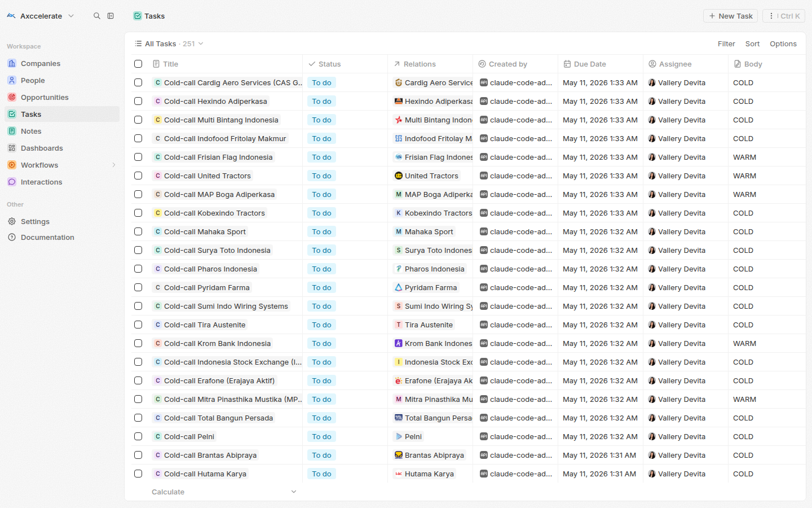The width and height of the screenshot is (812, 508).
Task: Open the Assignee column header menu
Action: (686, 64)
